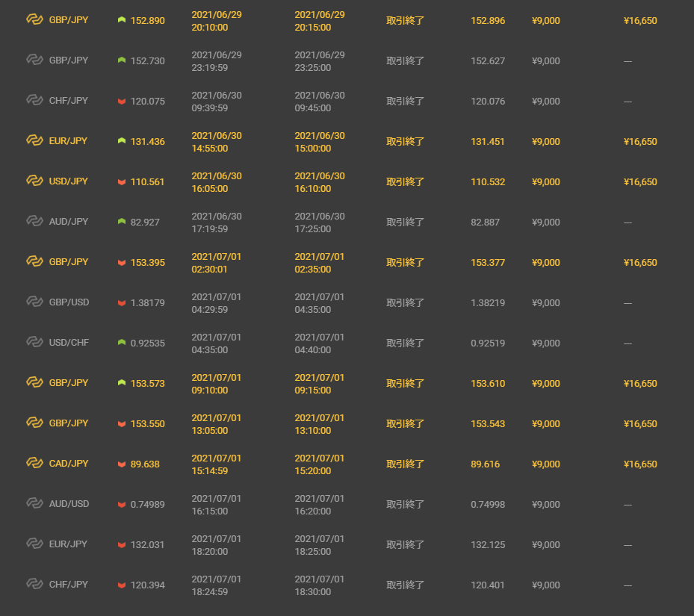Screen dimensions: 694x616
Task: Click the closing rate 153.610
Action: [488, 384]
